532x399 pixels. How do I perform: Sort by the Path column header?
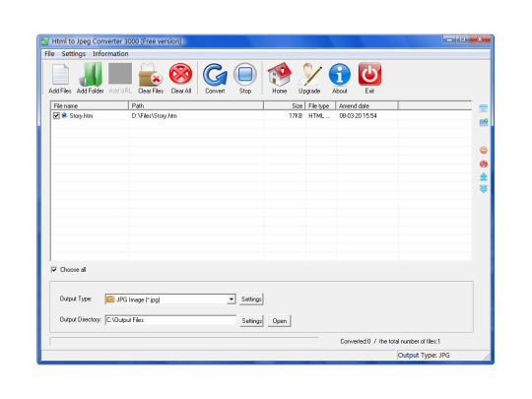coord(196,105)
